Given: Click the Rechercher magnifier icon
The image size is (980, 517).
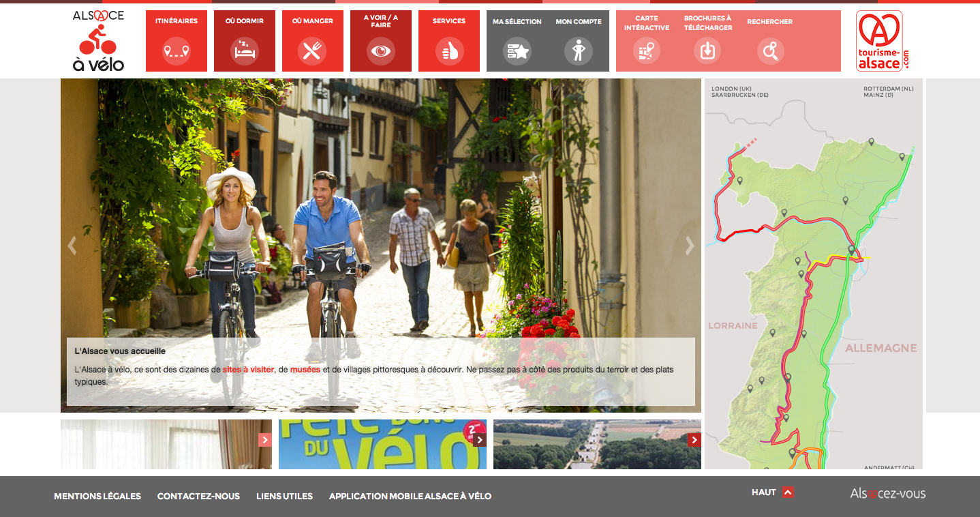Looking at the screenshot, I should click(770, 51).
